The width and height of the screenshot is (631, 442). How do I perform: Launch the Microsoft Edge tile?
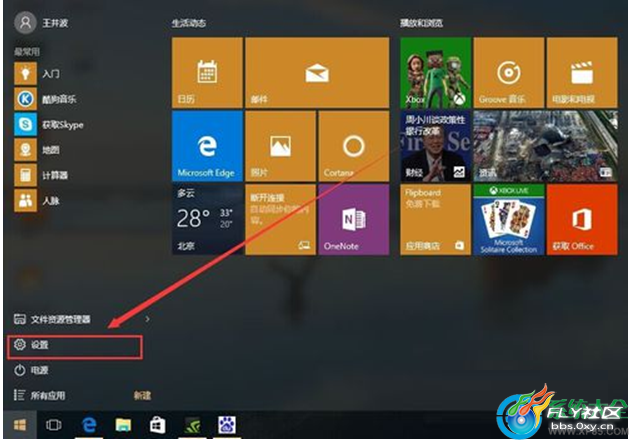[207, 146]
